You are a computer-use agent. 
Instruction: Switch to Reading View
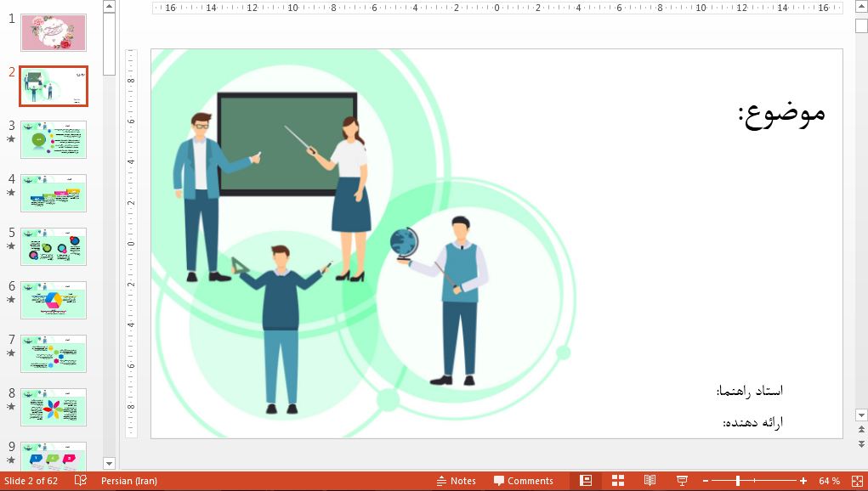point(650,481)
